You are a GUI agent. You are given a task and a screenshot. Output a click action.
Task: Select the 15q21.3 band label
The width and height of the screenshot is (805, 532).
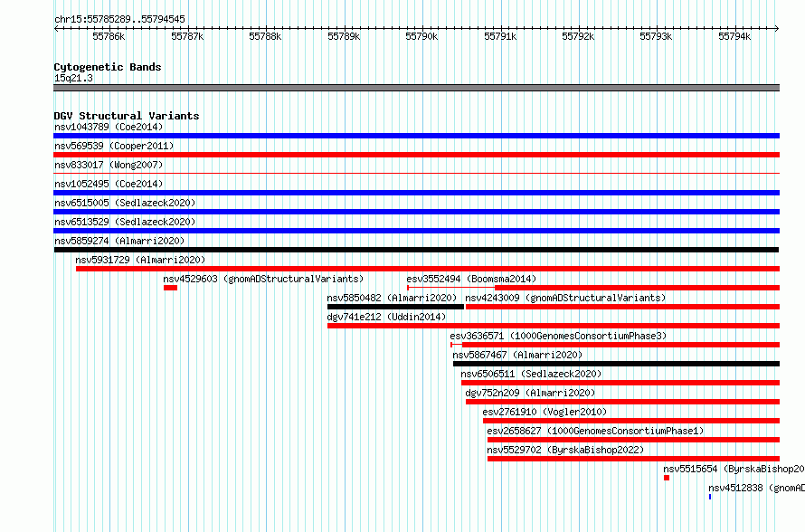click(x=73, y=78)
